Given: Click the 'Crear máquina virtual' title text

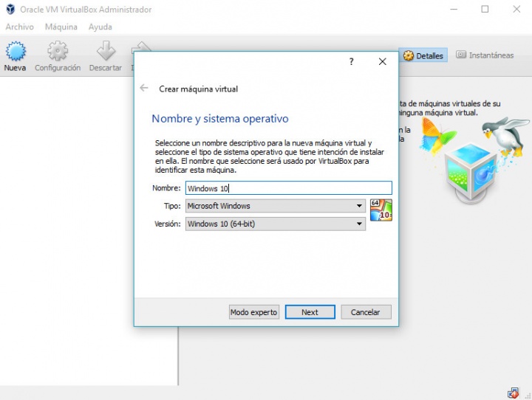Looking at the screenshot, I should (x=199, y=89).
